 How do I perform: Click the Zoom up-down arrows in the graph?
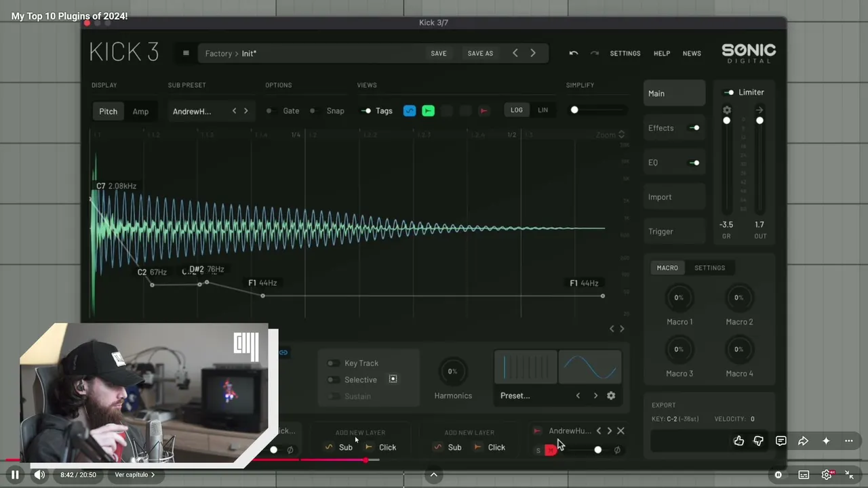point(621,135)
